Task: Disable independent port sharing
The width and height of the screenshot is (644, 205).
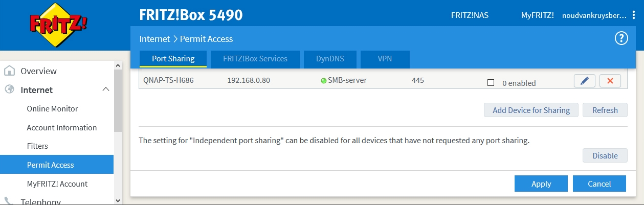Action: point(605,156)
